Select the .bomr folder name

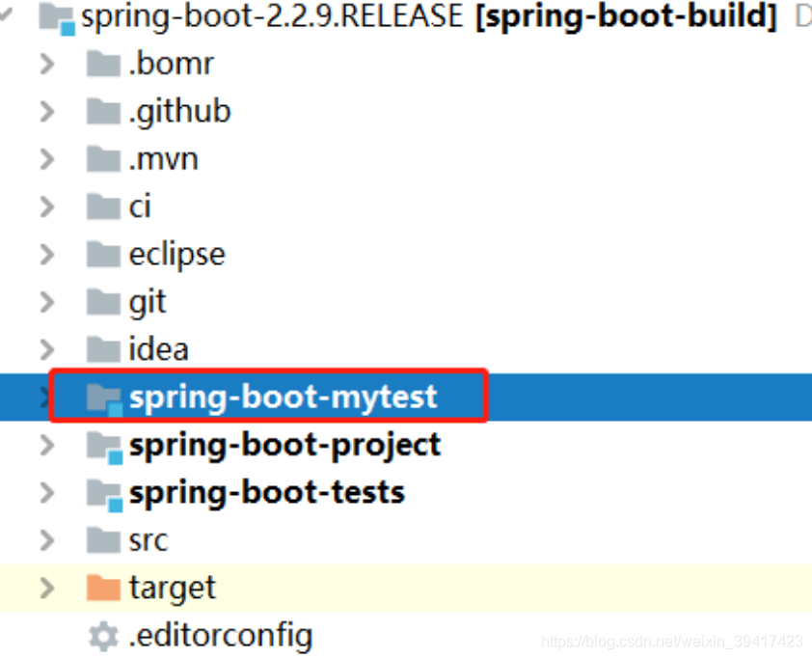pos(171,65)
